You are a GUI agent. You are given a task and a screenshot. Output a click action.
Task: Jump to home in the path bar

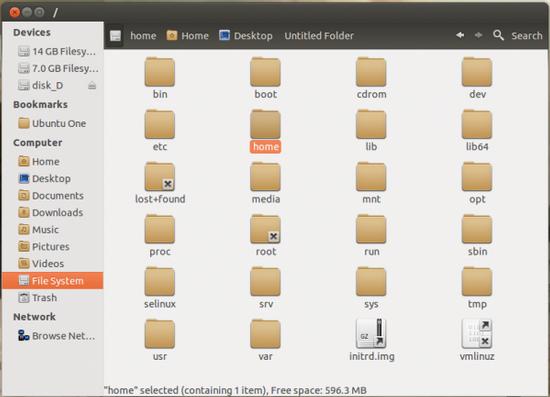click(143, 36)
